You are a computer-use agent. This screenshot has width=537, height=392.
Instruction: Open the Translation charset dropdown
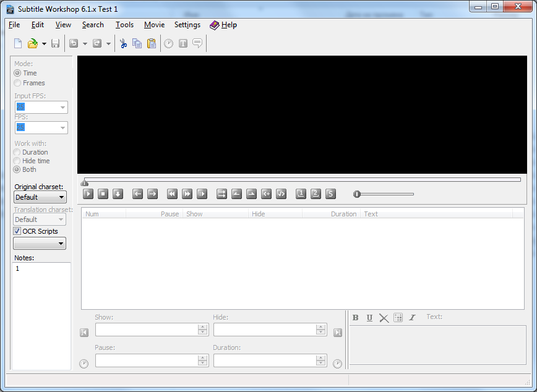click(40, 219)
